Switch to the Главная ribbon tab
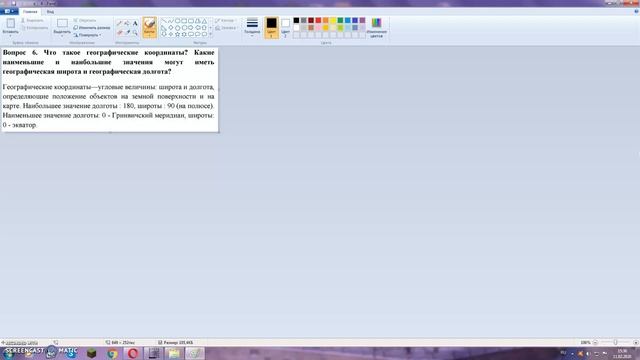This screenshot has height=360, width=640. (30, 11)
